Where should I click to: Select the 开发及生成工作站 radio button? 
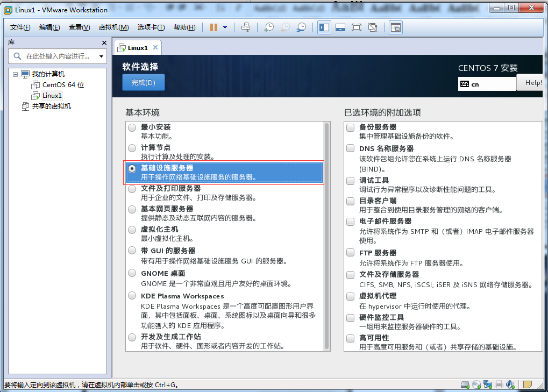(132, 337)
